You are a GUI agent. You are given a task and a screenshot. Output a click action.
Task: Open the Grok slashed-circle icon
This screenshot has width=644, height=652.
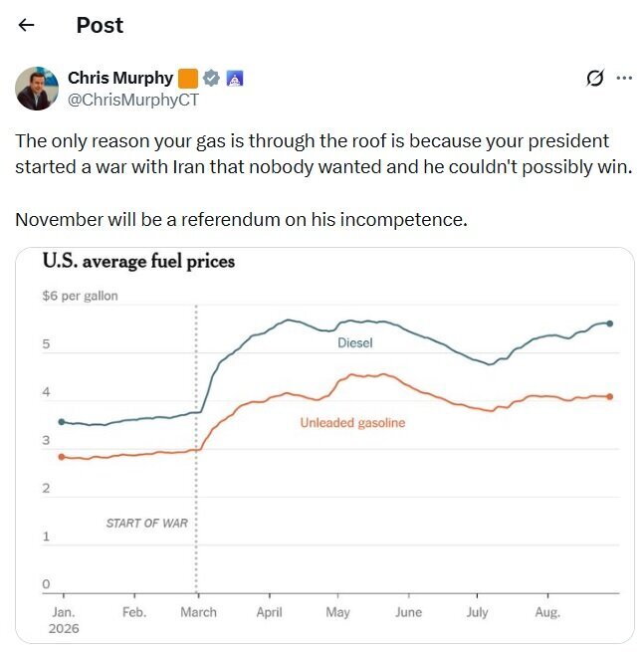pos(595,78)
